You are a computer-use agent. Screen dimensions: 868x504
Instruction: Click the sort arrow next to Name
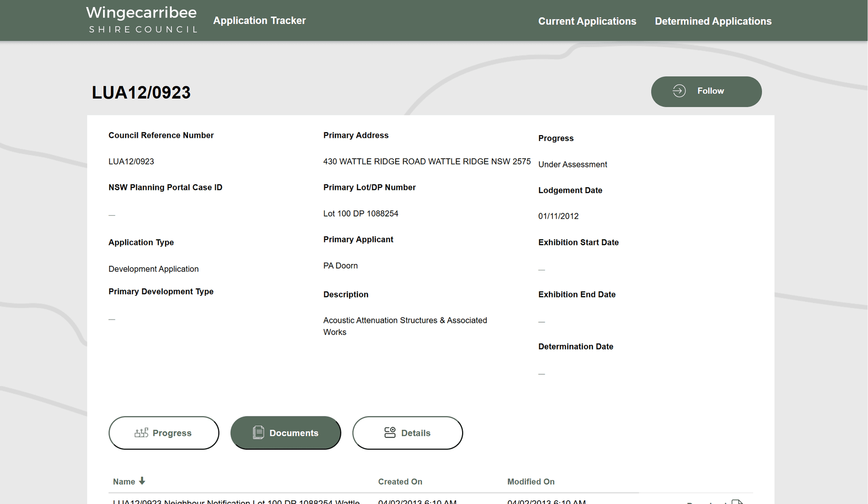click(x=142, y=481)
